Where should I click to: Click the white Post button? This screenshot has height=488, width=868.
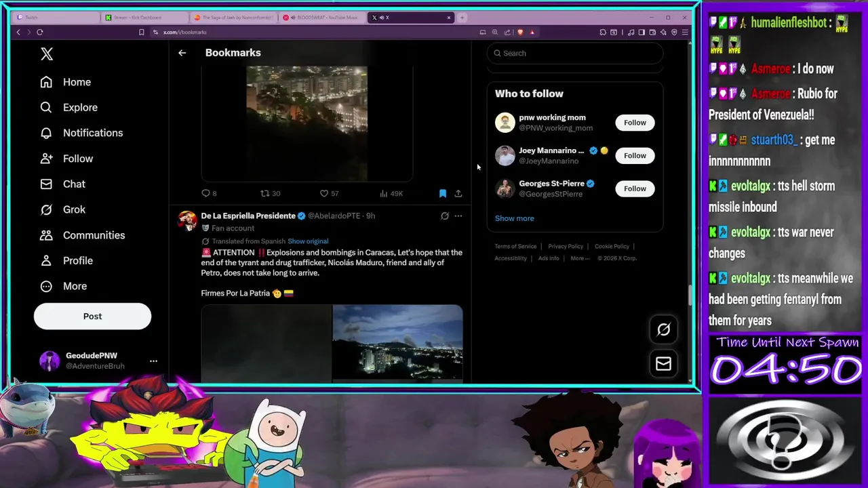92,317
